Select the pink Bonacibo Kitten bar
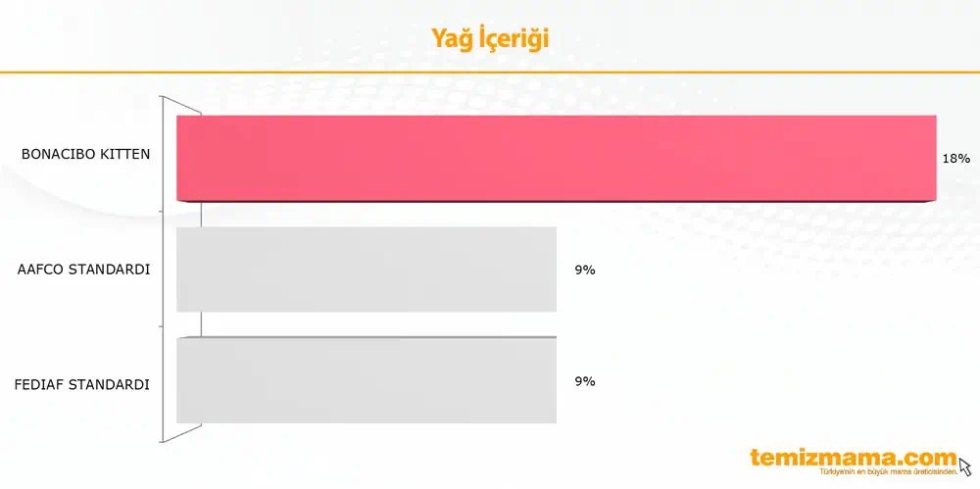This screenshot has width=980, height=489. 557,158
